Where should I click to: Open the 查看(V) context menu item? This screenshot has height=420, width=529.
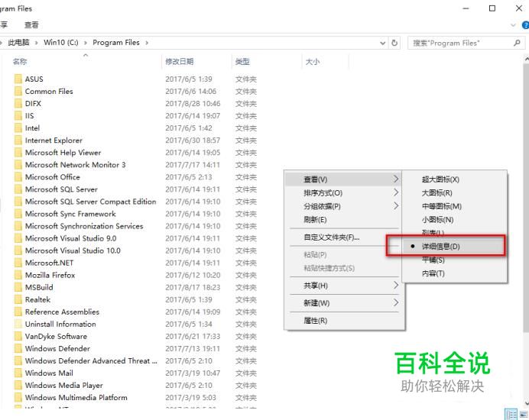343,179
